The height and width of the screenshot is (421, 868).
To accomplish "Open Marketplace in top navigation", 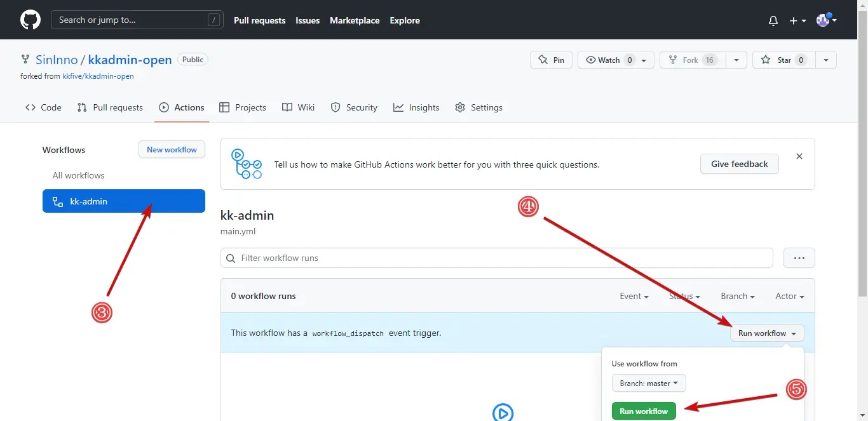I will tap(355, 20).
